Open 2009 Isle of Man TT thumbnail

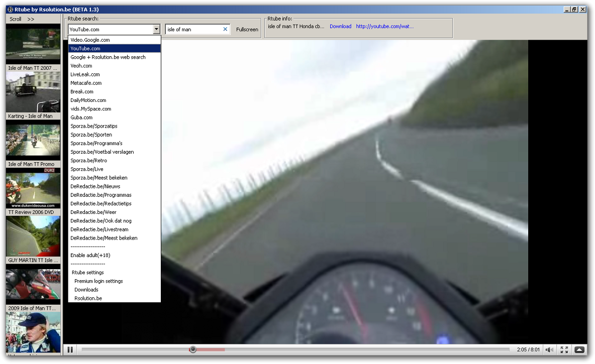click(33, 284)
